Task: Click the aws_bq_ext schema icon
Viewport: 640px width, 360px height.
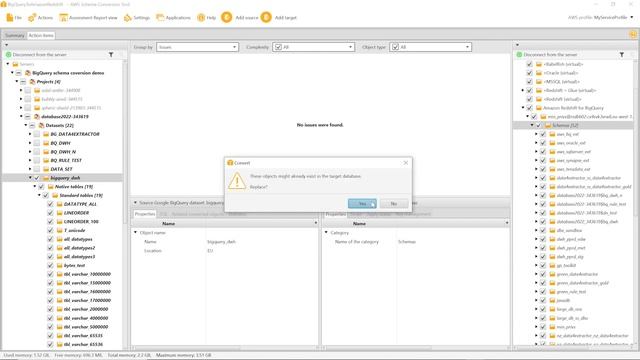Action: pyautogui.click(x=552, y=134)
